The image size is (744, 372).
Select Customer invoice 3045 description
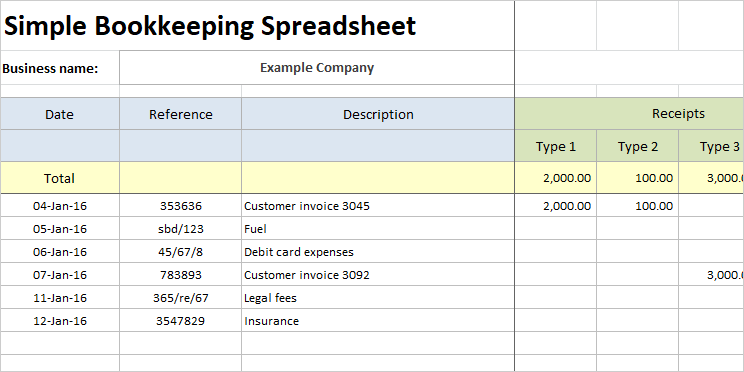[378, 205]
